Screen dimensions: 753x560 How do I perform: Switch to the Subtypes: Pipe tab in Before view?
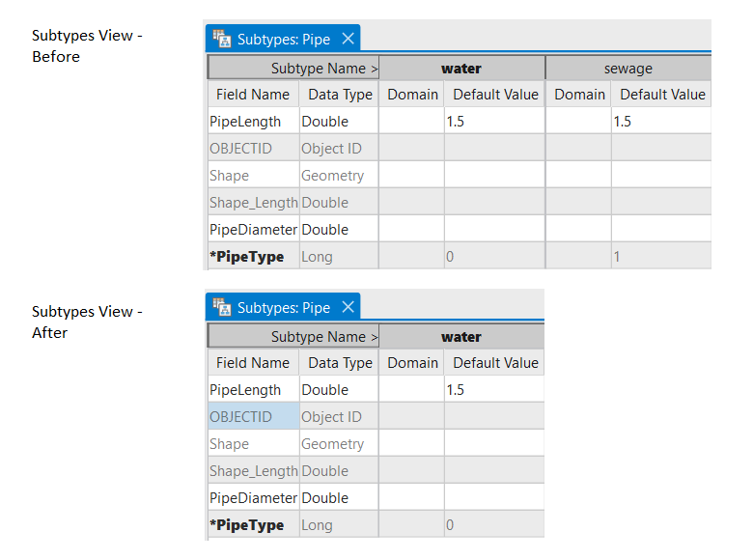point(283,40)
